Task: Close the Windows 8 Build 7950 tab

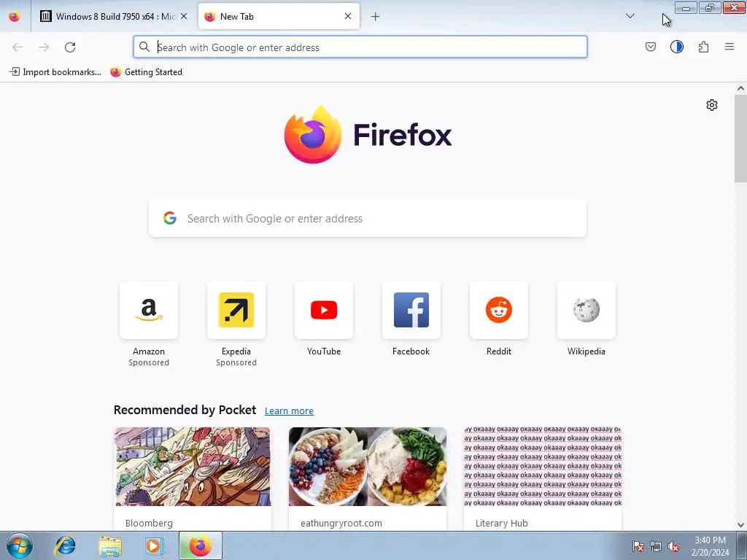Action: coord(184,16)
